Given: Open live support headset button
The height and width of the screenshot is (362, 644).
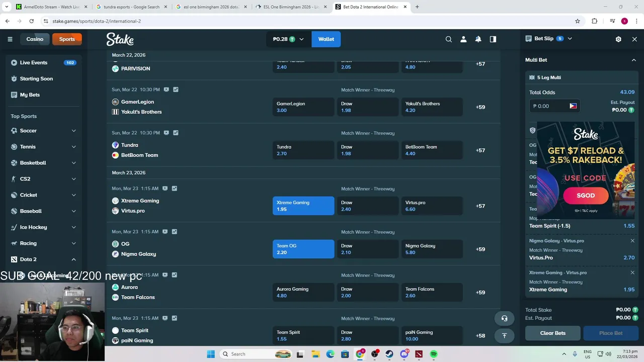Looking at the screenshot, I should pyautogui.click(x=504, y=318).
